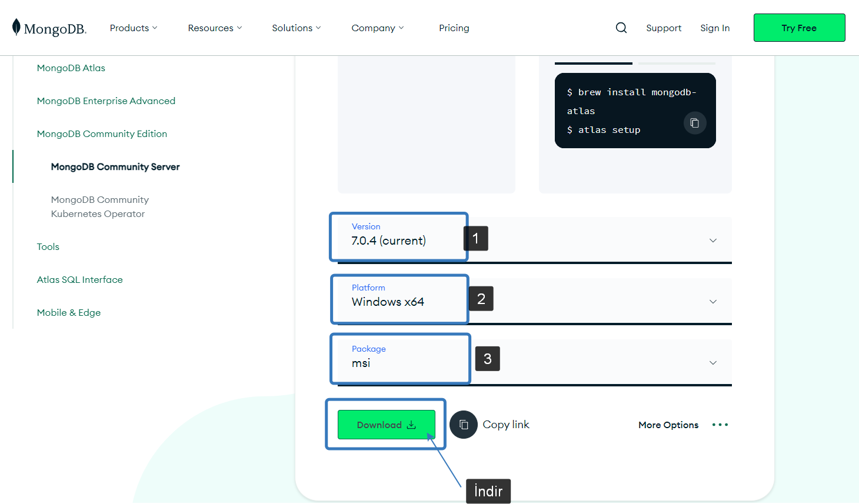Open the site search magnifier icon
859x504 pixels.
point(621,28)
